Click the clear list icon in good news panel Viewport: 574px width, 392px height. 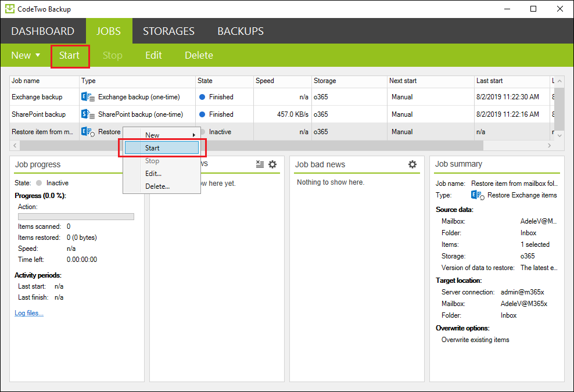260,164
